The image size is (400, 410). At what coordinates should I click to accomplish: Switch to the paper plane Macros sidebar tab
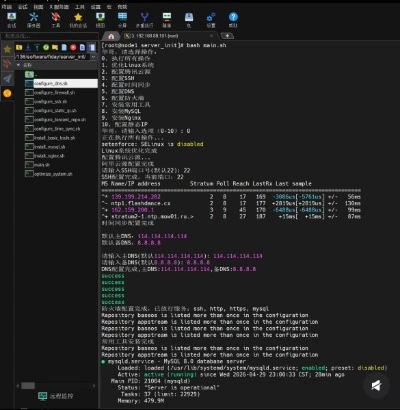pos(7,79)
